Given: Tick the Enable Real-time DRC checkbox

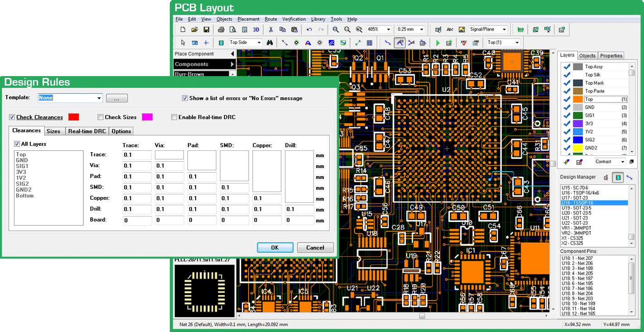Looking at the screenshot, I should click(174, 117).
